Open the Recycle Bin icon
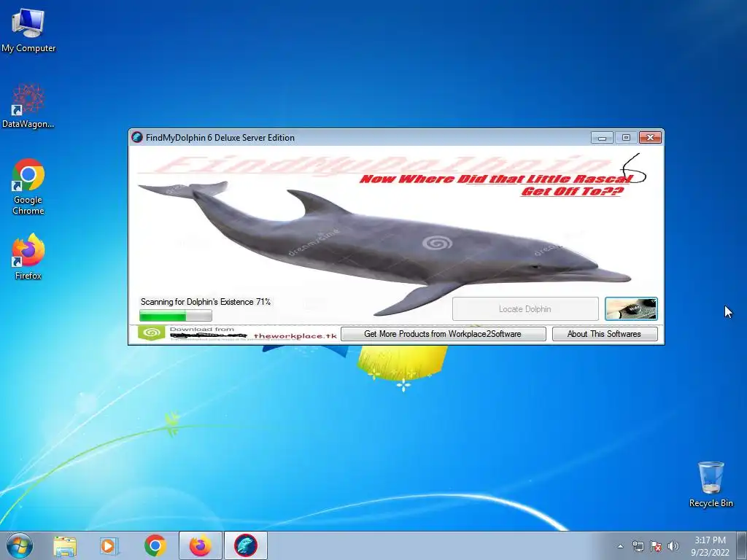Image resolution: width=747 pixels, height=560 pixels. 711,484
